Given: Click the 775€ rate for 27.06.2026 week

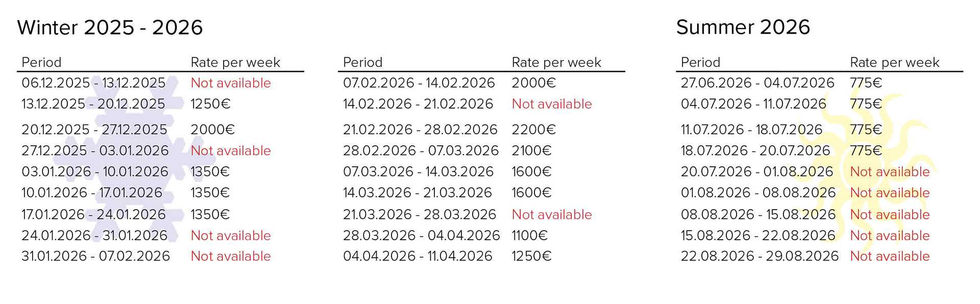Looking at the screenshot, I should (866, 83).
